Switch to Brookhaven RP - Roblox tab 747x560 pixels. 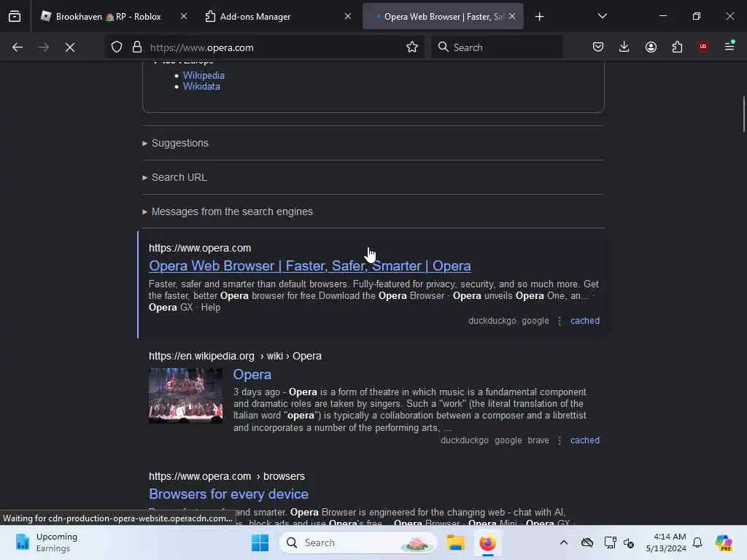coord(108,17)
